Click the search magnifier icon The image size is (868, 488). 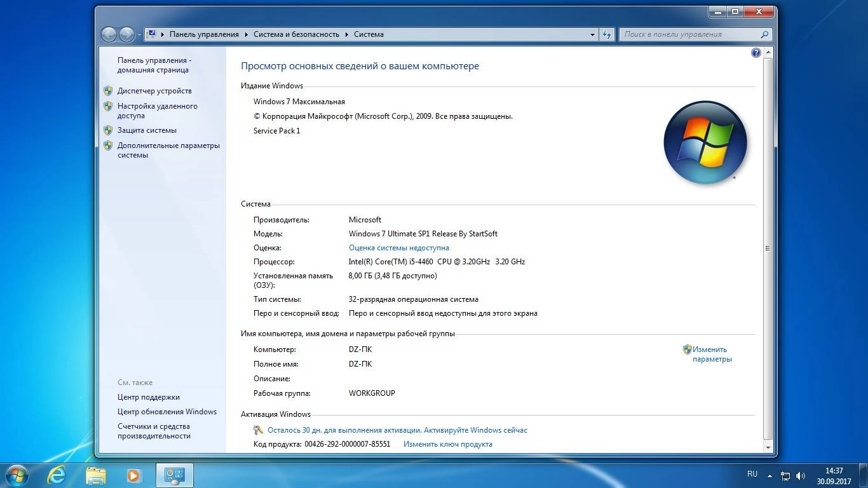[764, 34]
